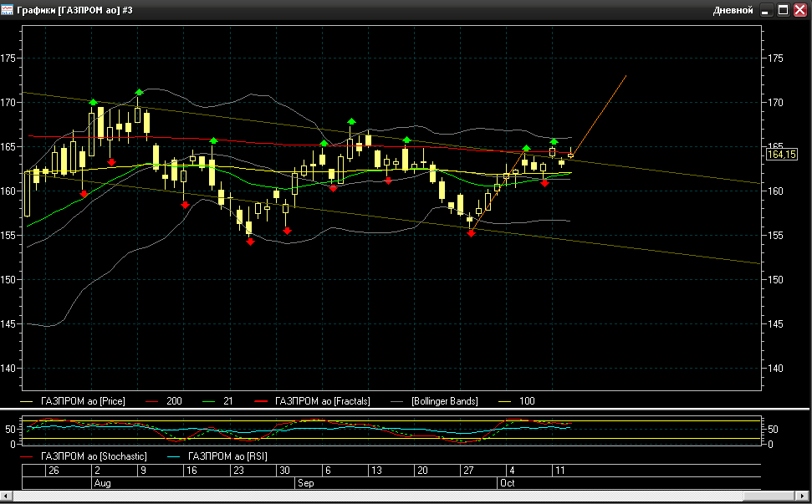Click the red down fractal at September 27 low
Screen dimensions: 812x504
pos(471,234)
